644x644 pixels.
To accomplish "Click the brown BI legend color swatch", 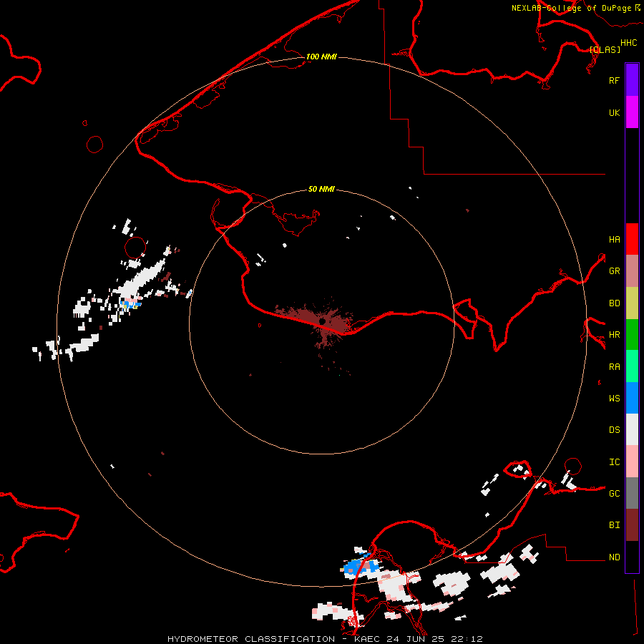I will coord(632,525).
